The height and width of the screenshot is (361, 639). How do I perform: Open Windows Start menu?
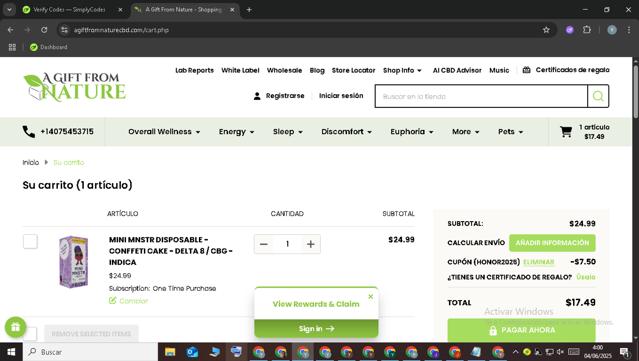11,352
